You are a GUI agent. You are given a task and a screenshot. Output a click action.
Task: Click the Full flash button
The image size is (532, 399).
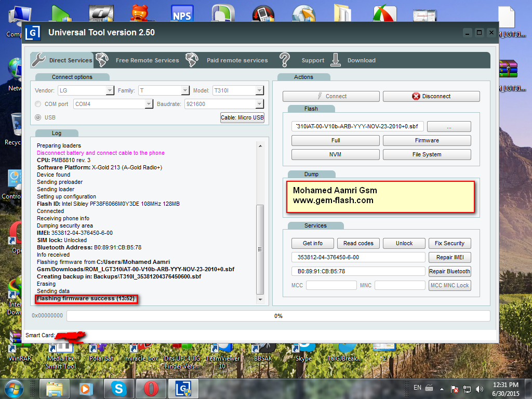pos(336,140)
